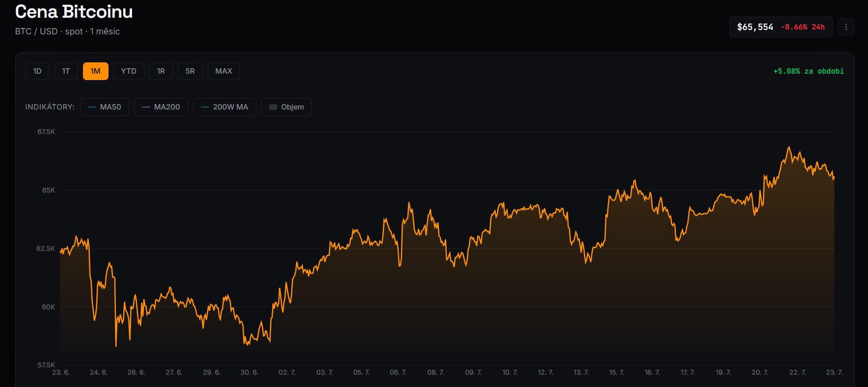Image resolution: width=868 pixels, height=387 pixels.
Task: Click the 20. 7. date label
Action: (x=760, y=372)
